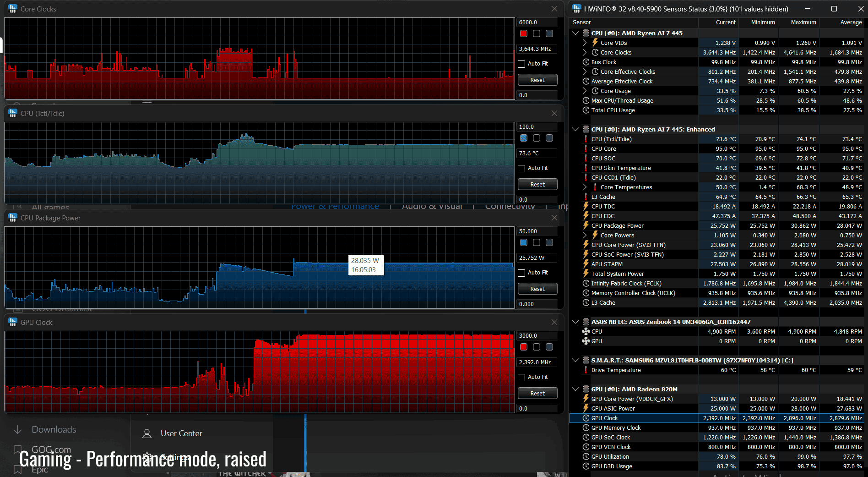The height and width of the screenshot is (477, 868).
Task: Expand the Core Clocks sensor group
Action: (x=585, y=52)
